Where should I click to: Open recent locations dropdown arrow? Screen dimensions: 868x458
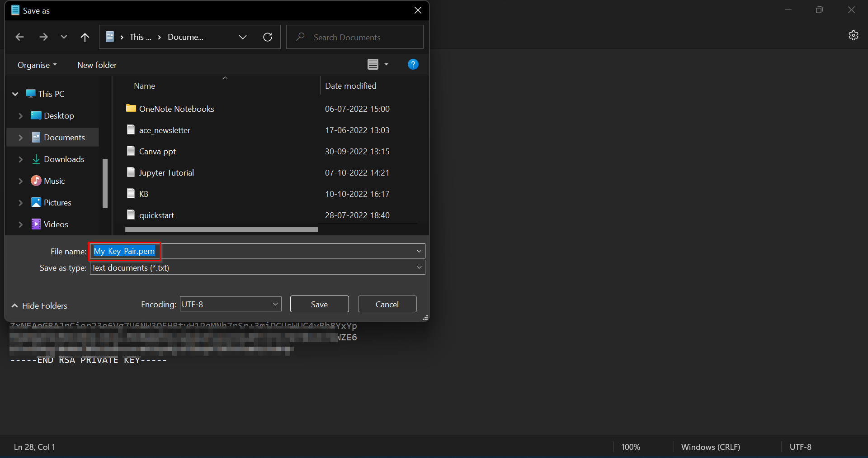(64, 37)
